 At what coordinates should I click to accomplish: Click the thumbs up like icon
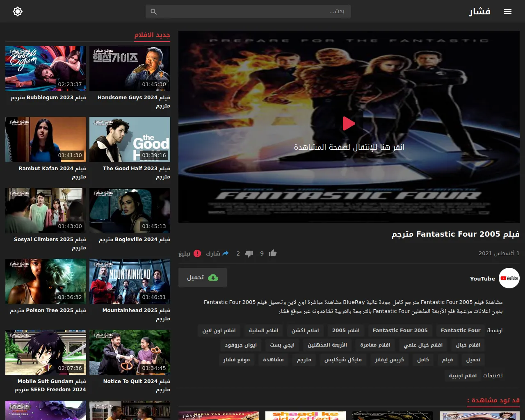[273, 253]
